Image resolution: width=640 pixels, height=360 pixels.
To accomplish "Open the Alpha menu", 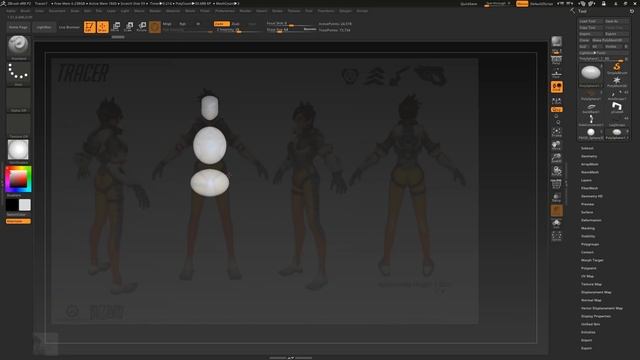I will tap(11, 11).
